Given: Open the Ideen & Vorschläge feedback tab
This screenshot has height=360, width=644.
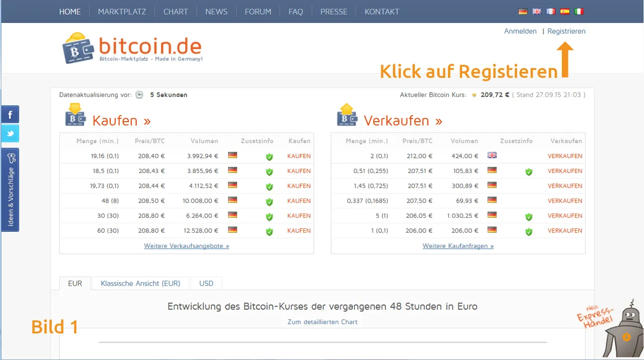Looking at the screenshot, I should tap(10, 190).
